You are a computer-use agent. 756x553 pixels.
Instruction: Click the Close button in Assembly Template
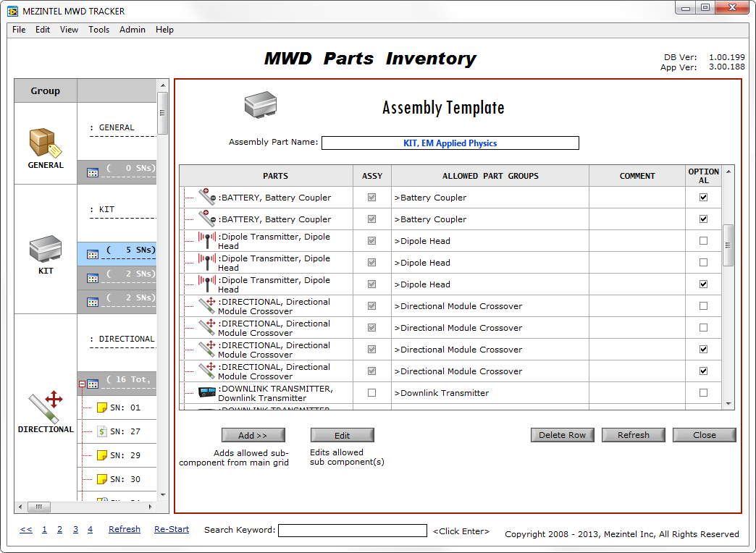pyautogui.click(x=705, y=435)
